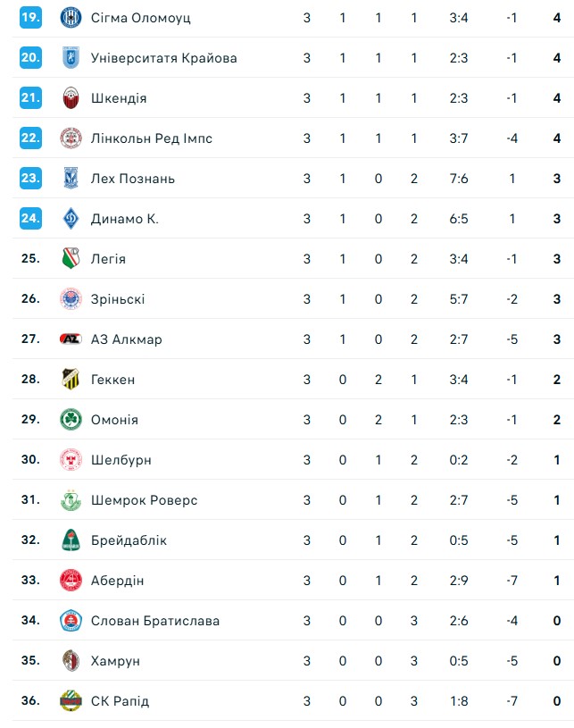Open the Зріньскі team name link
This screenshot has width=574, height=728.
118,299
